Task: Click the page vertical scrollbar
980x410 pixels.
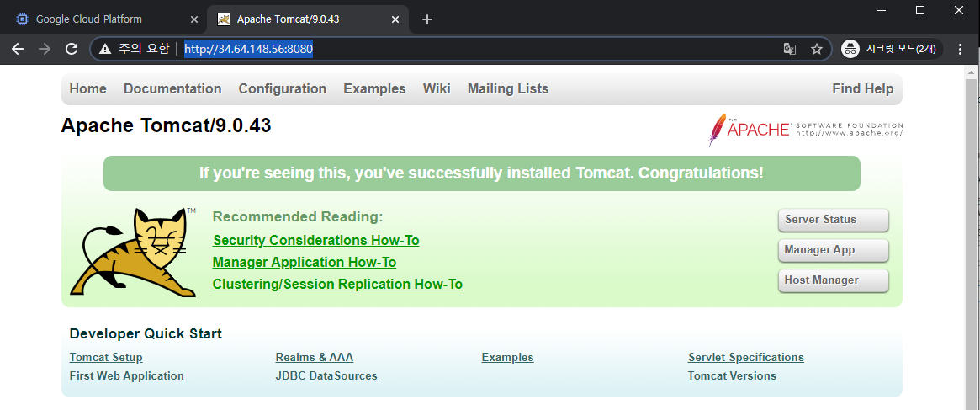Action: coord(972,244)
